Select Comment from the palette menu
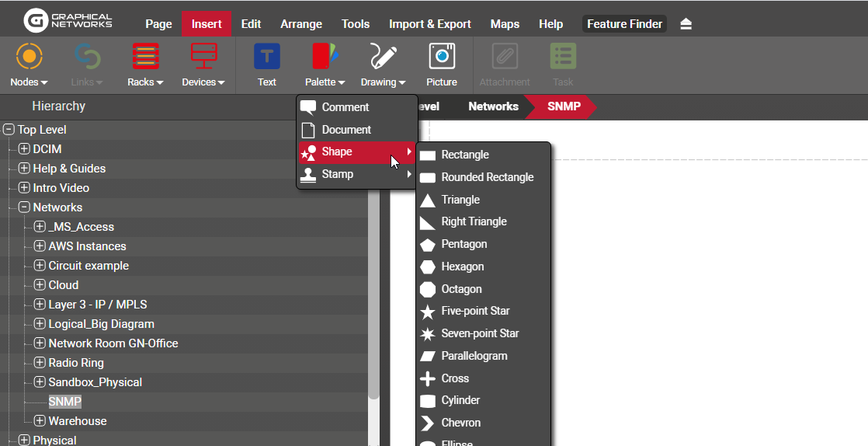The height and width of the screenshot is (446, 868). [345, 107]
